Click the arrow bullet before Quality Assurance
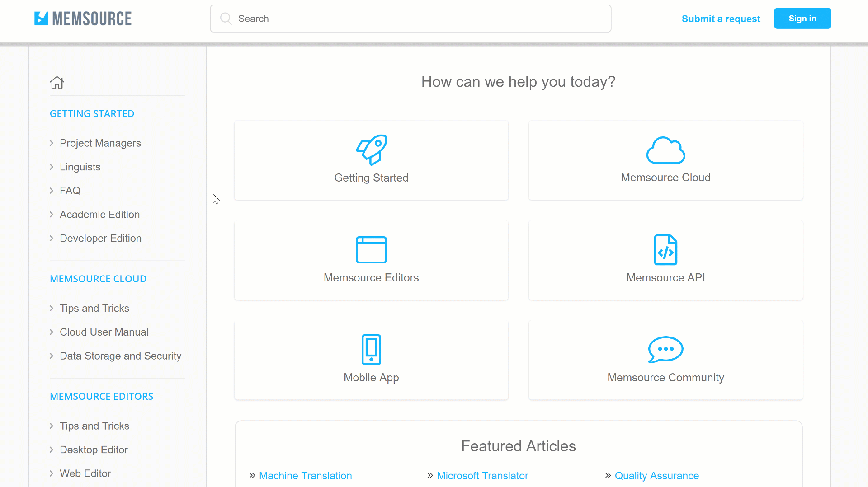Screen dimensions: 868x487 coord(608,476)
